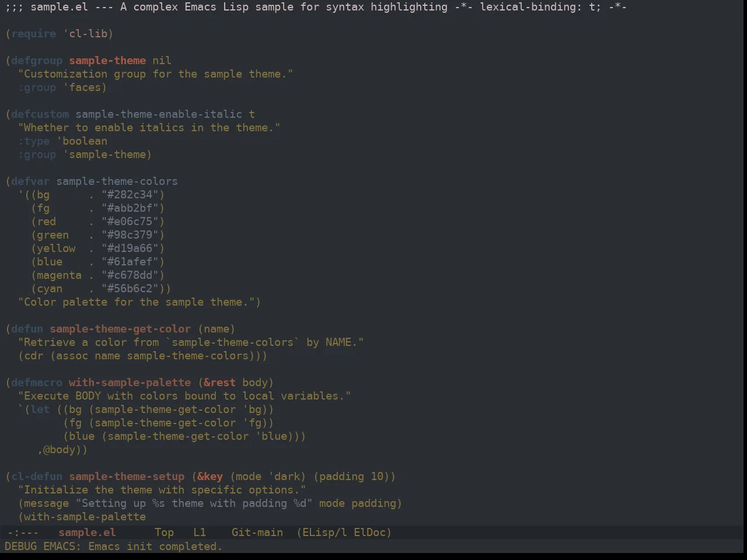Click the &rest keyword
The height and width of the screenshot is (560, 747).
coord(220,382)
